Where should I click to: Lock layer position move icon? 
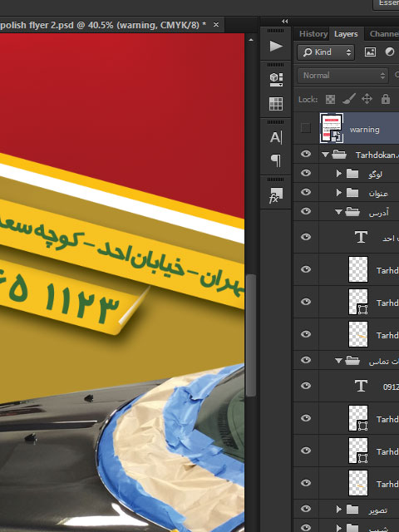[x=367, y=99]
